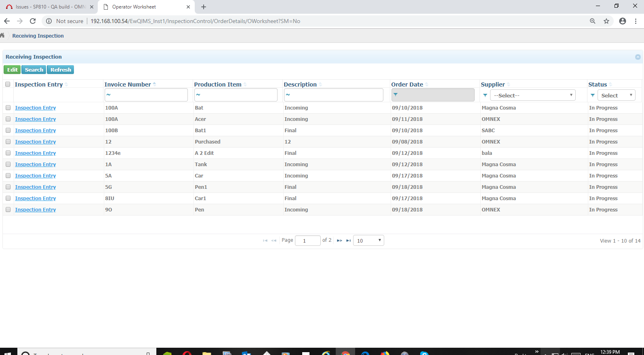Screen dimensions: 644x355
Task: Click the browser address bar URL
Action: [195, 21]
